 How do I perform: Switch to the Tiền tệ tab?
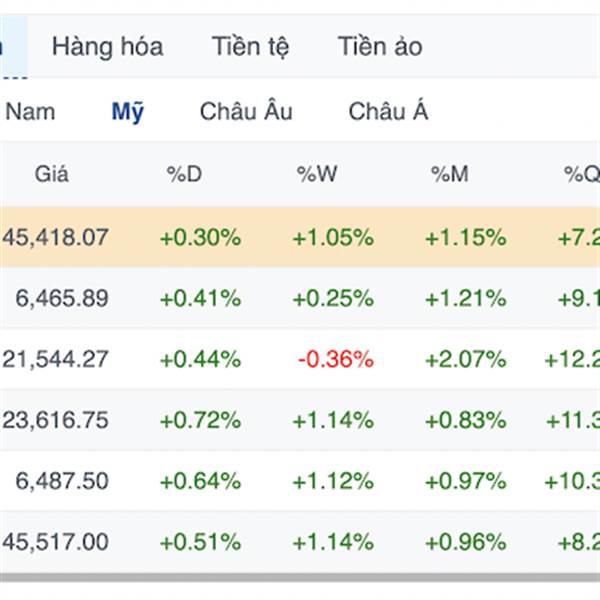point(250,47)
